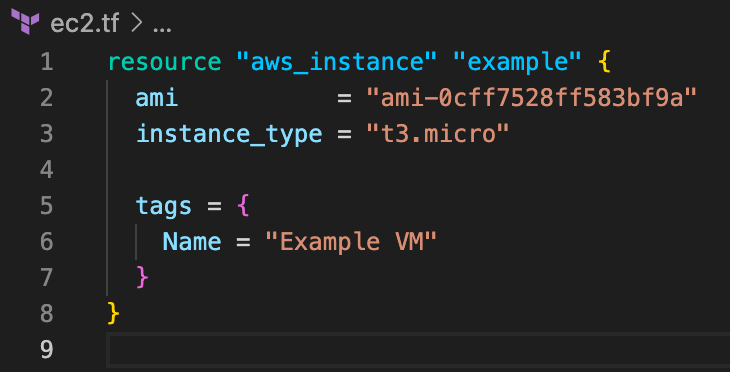Click the Name key on line 6
The image size is (730, 372).
[192, 242]
